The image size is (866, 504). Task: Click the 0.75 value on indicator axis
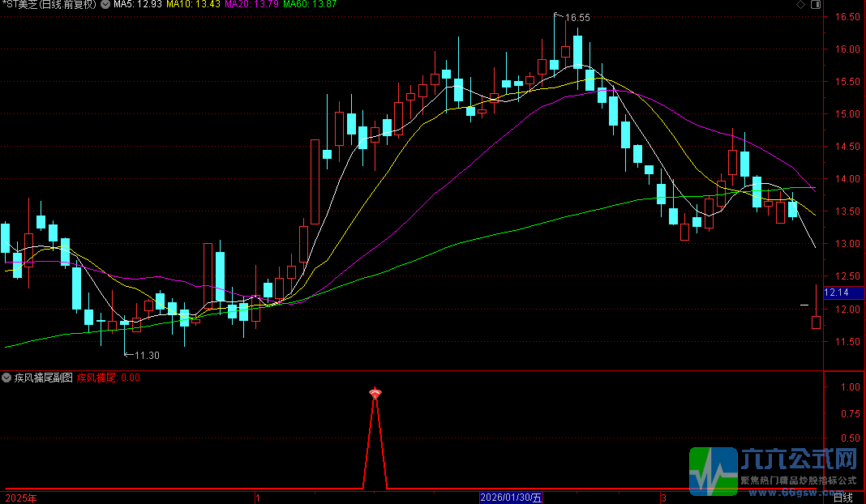[x=851, y=414]
